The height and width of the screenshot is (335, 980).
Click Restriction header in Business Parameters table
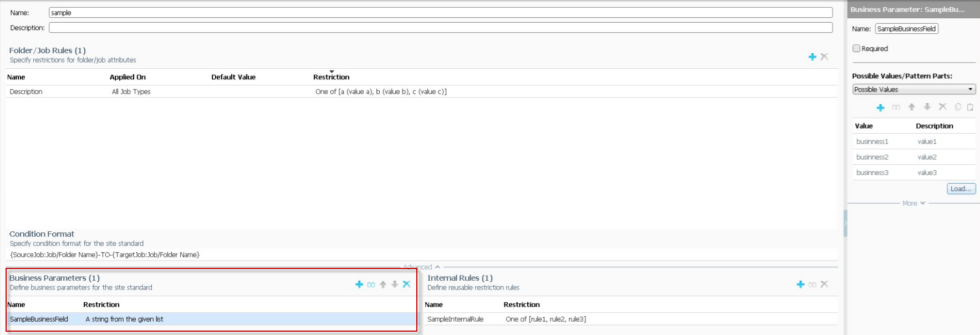[x=101, y=304]
